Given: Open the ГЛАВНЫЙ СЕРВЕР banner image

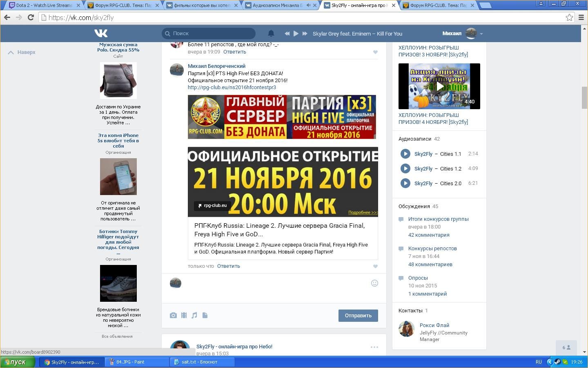Looking at the screenshot, I should click(282, 117).
